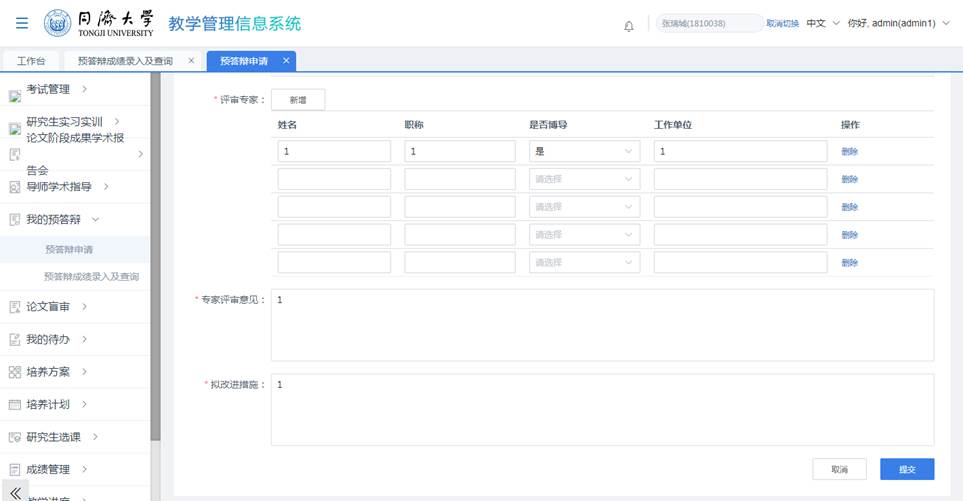Screen dimensions: 963x501
Task: Close the 预答辩申请 tab
Action: click(286, 61)
